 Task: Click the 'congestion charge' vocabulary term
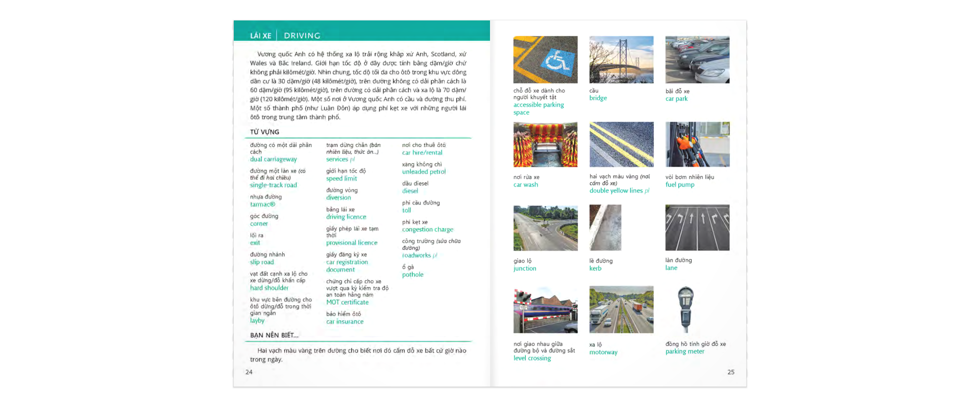428,230
